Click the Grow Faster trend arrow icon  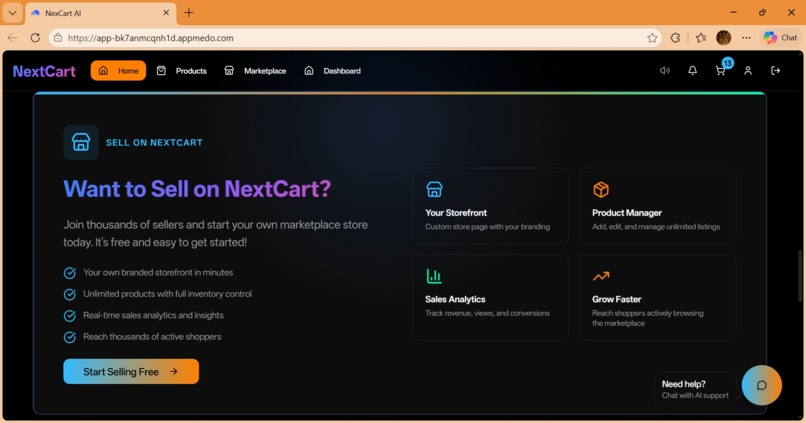point(601,276)
